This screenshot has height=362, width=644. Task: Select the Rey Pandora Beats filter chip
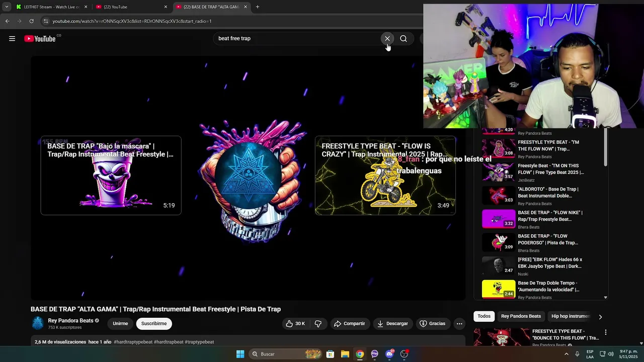pyautogui.click(x=521, y=316)
